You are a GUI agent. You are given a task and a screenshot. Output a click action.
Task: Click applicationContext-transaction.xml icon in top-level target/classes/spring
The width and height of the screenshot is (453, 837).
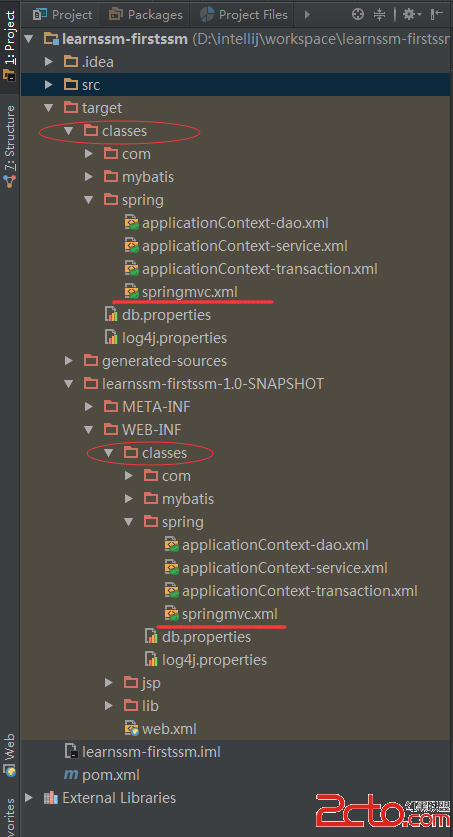(x=131, y=269)
